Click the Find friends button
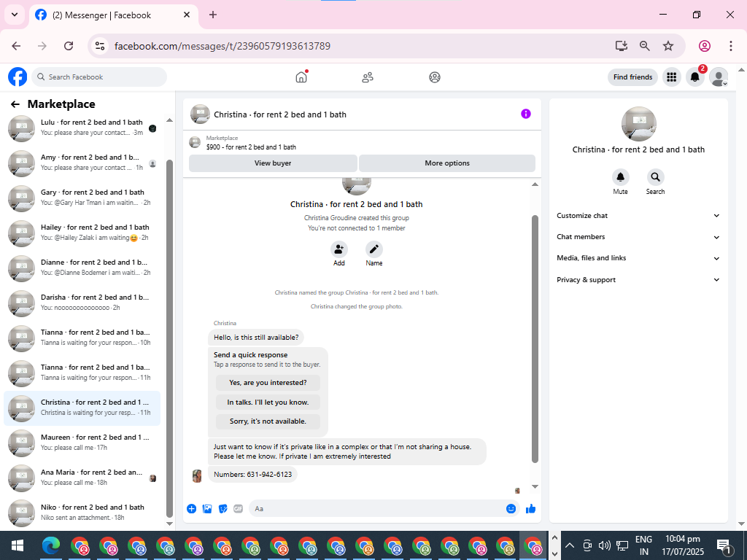The width and height of the screenshot is (747, 560). tap(632, 77)
